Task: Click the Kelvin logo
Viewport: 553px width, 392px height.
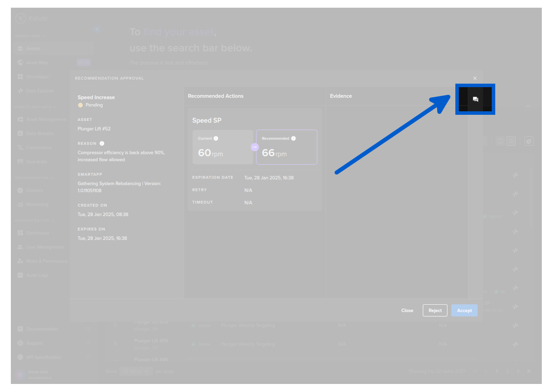Action: pyautogui.click(x=31, y=18)
